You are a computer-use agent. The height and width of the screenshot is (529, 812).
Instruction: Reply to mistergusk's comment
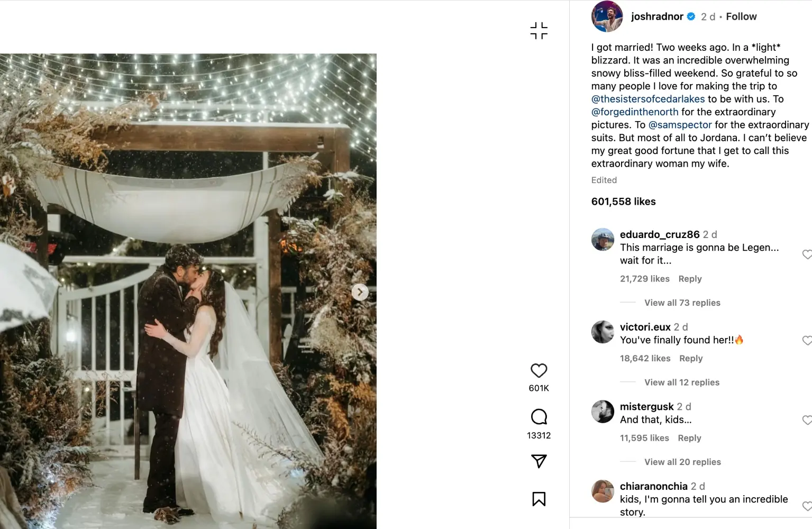689,438
